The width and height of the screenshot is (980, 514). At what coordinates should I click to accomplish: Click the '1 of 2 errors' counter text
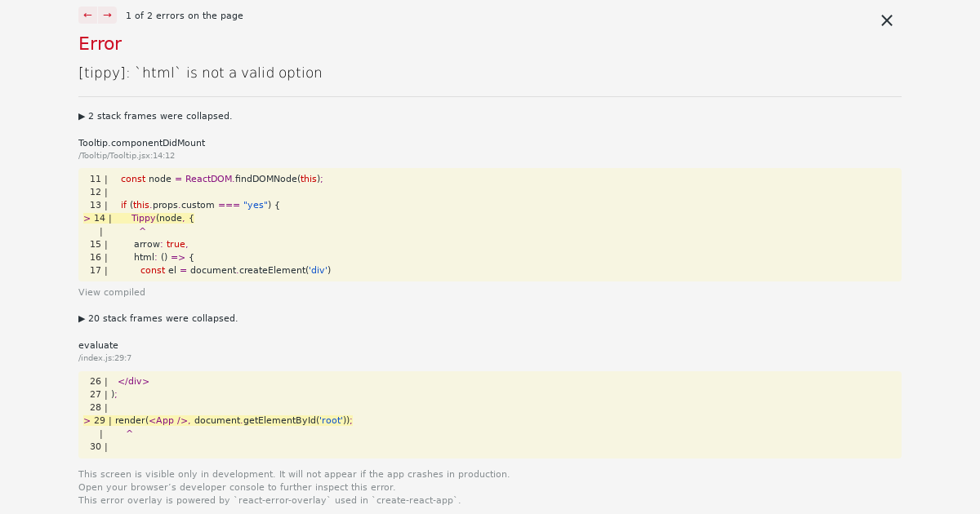point(185,15)
